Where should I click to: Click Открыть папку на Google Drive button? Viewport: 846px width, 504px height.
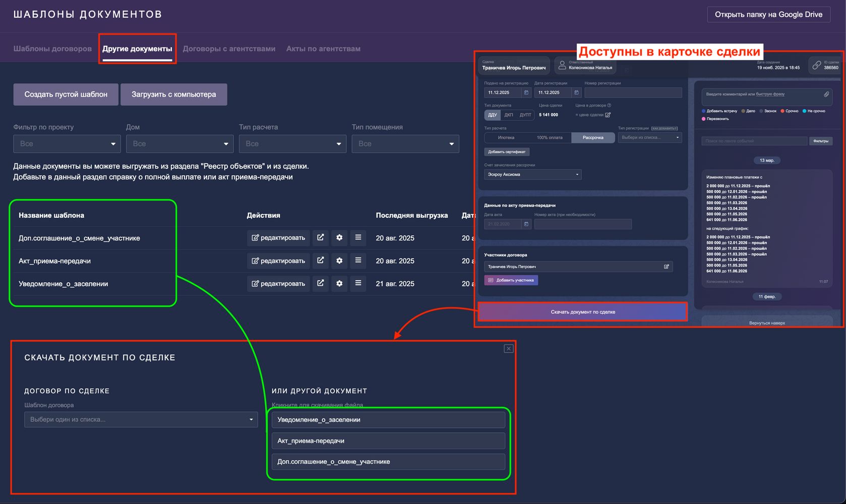coord(768,14)
